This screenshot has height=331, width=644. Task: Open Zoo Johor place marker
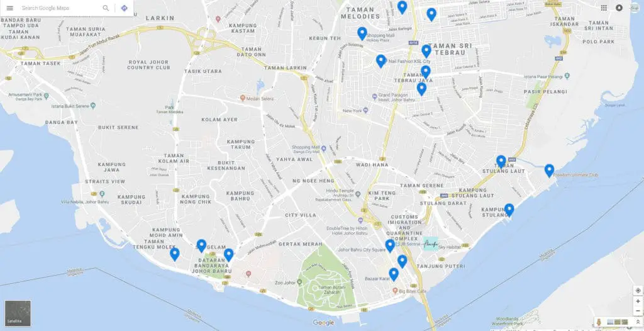[x=299, y=282]
